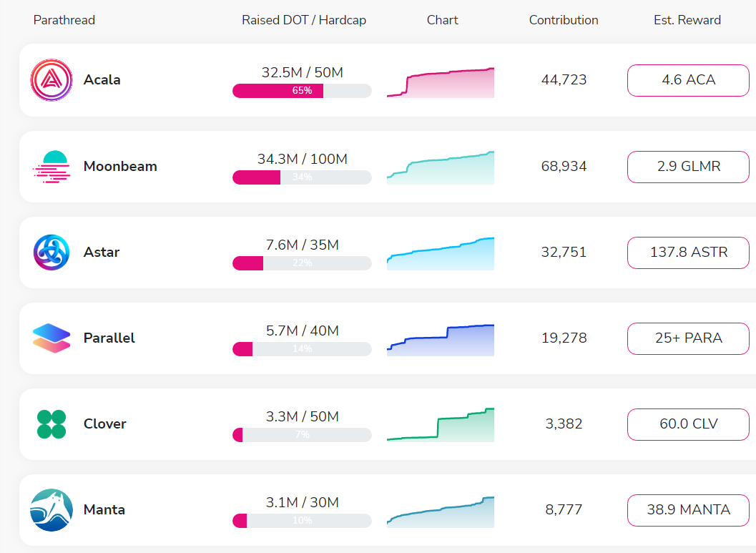
Task: Click the Acala logo icon
Action: click(51, 80)
